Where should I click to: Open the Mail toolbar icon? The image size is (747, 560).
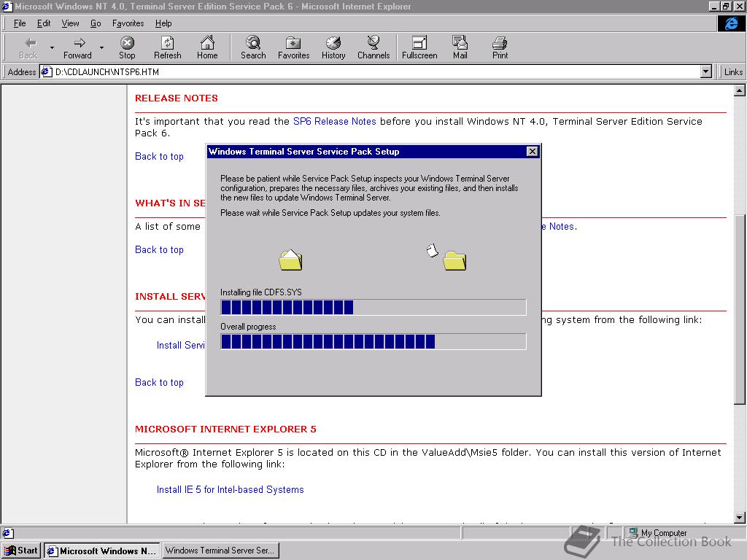(x=460, y=43)
